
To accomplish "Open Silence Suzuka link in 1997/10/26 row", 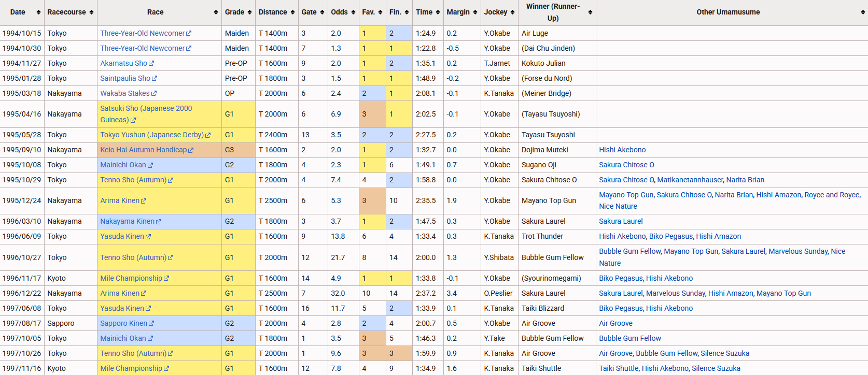I will click(x=725, y=353).
